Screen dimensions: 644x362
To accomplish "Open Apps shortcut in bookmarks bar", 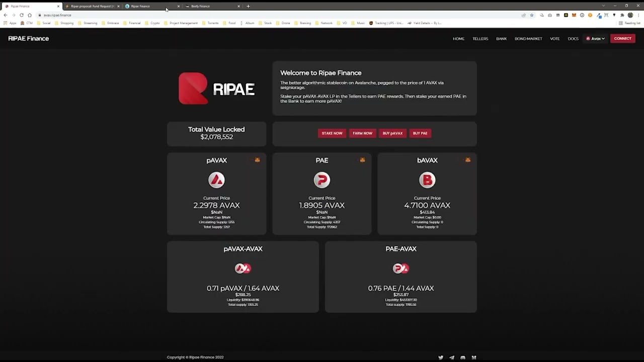I will 10,23.
